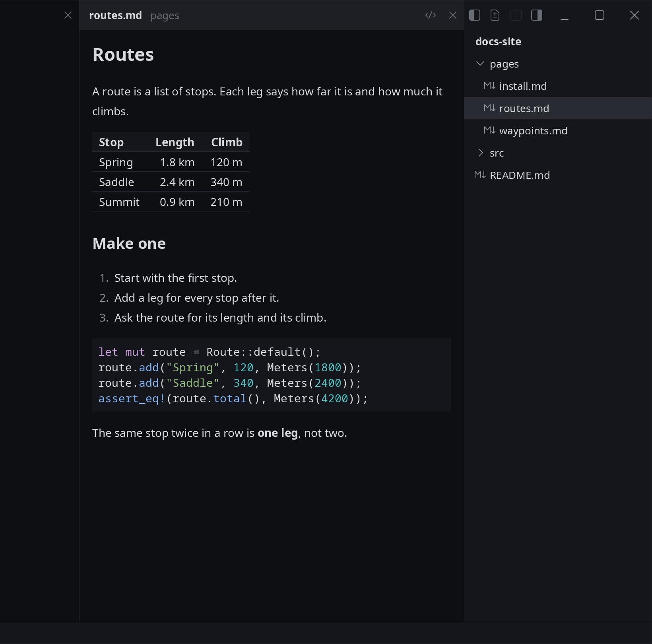Expand the src folder chevron

pos(480,153)
